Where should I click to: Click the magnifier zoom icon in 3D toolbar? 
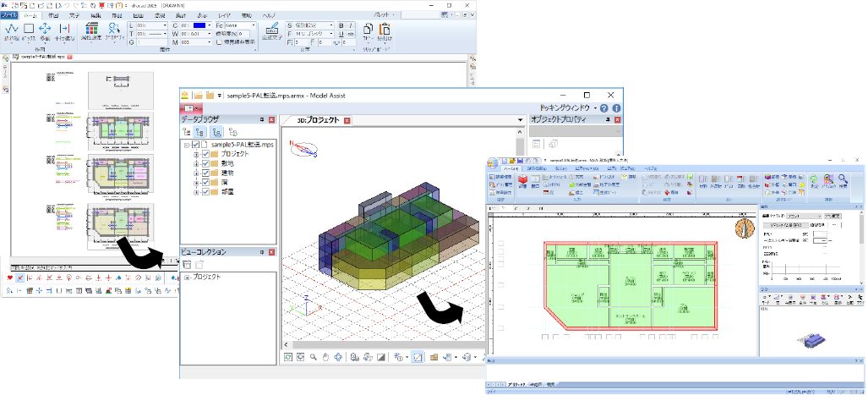pos(313,358)
